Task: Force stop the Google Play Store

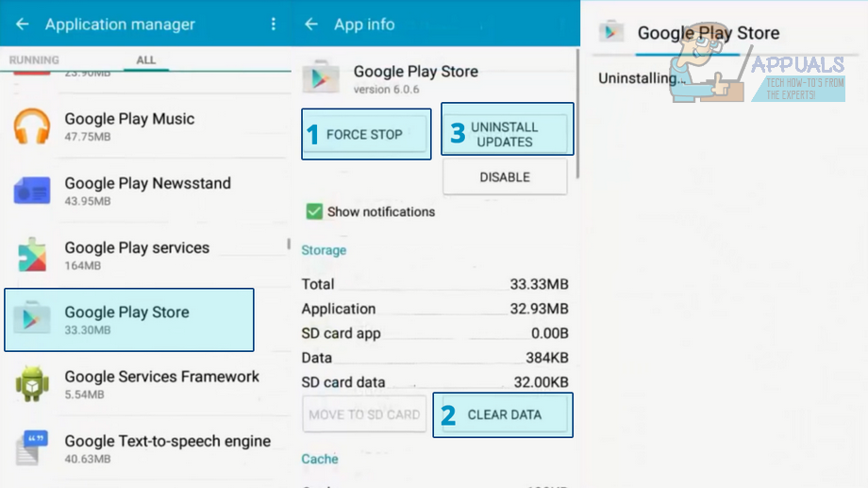Action: coord(366,134)
